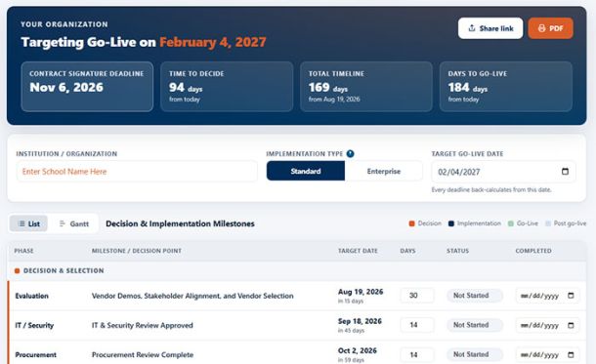Open the Implementation Type help icon
This screenshot has width=596, height=364.
(x=350, y=154)
